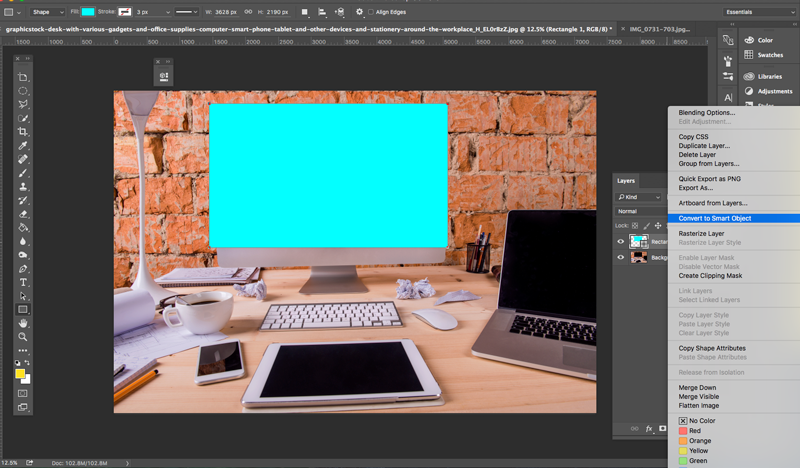The width and height of the screenshot is (800, 468).
Task: Expand the tools panel double arrow
Action: coord(28,59)
